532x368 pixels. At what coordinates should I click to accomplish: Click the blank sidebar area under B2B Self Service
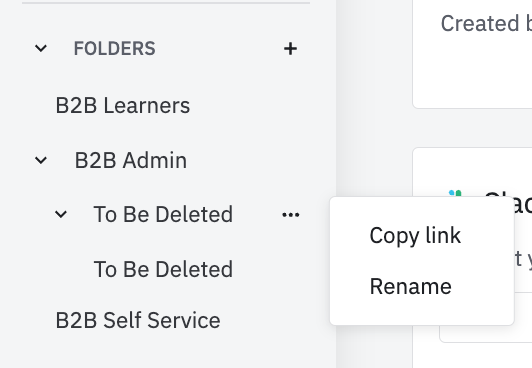tap(168, 351)
